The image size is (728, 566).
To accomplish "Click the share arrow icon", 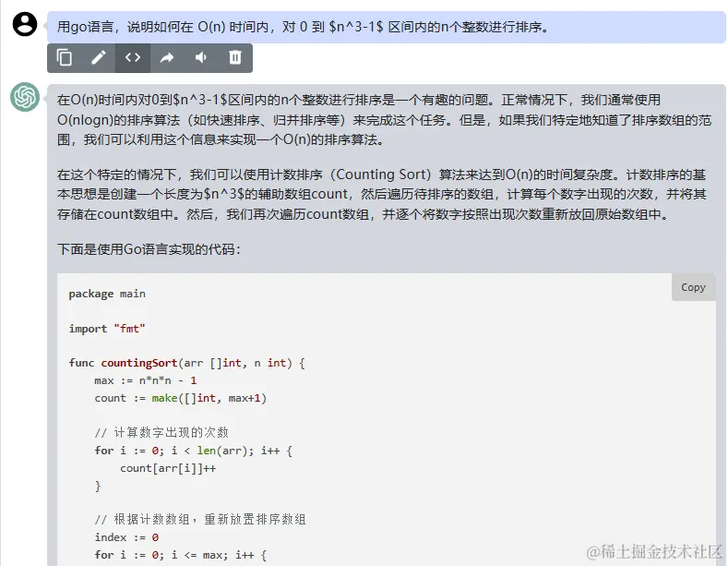I will (x=167, y=57).
